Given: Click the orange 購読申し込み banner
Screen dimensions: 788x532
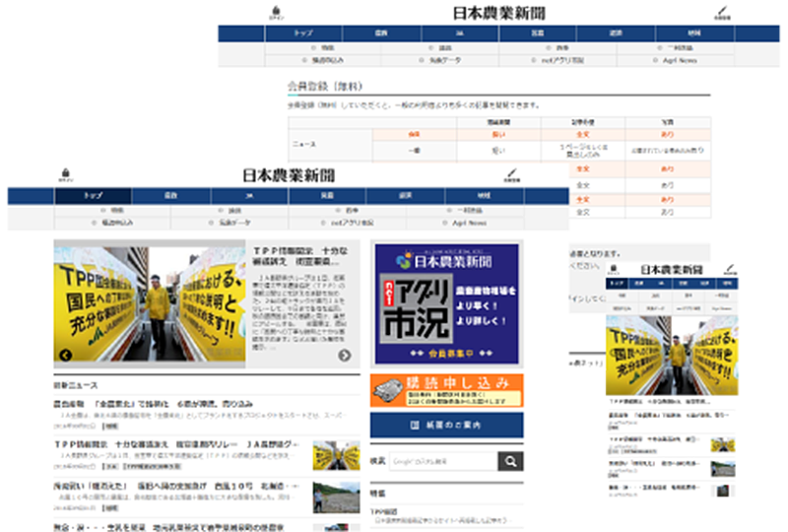Looking at the screenshot, I should tap(447, 390).
